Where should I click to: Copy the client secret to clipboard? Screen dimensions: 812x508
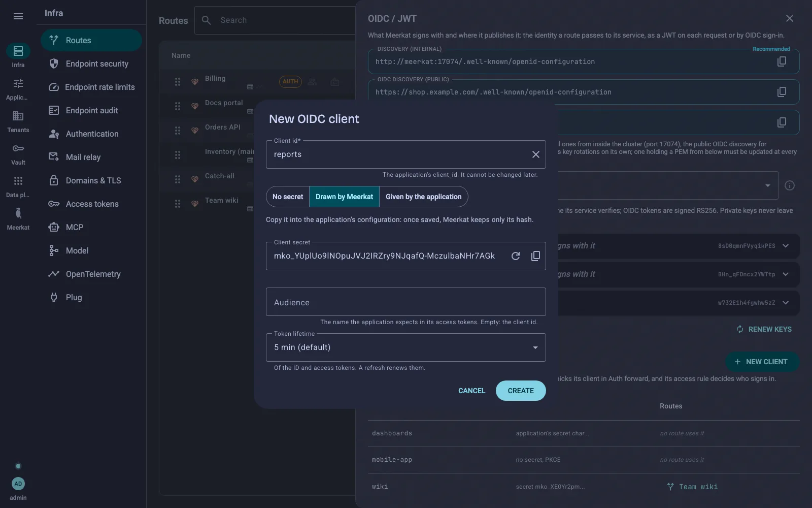535,256
